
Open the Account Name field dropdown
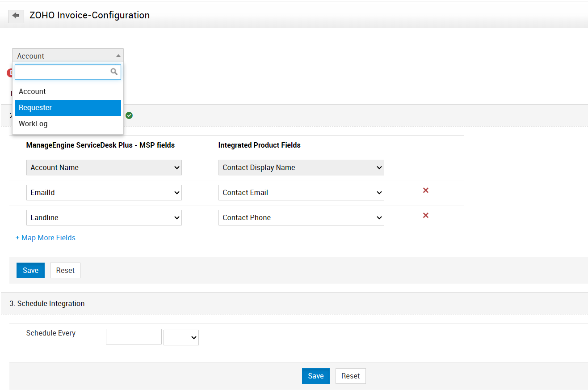point(104,168)
